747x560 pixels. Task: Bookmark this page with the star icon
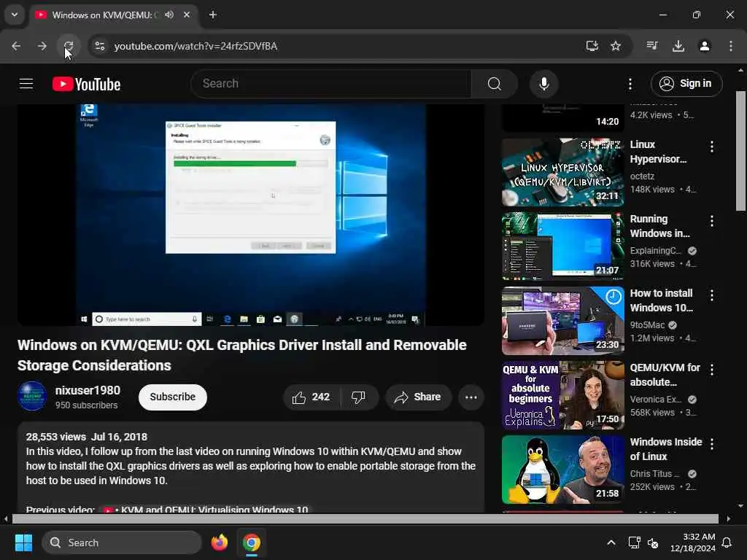pos(616,46)
